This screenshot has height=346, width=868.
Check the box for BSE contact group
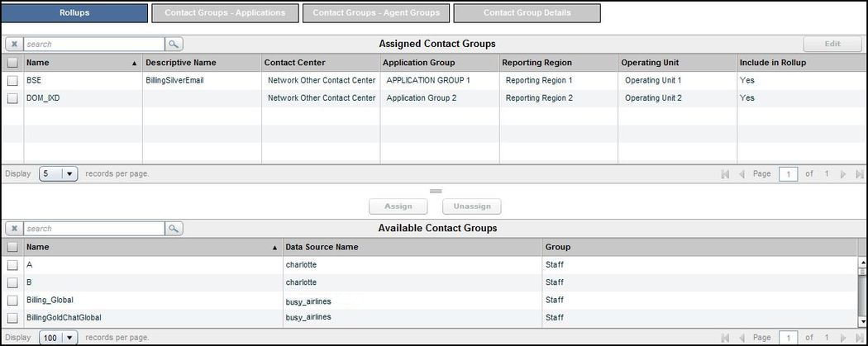(x=12, y=81)
